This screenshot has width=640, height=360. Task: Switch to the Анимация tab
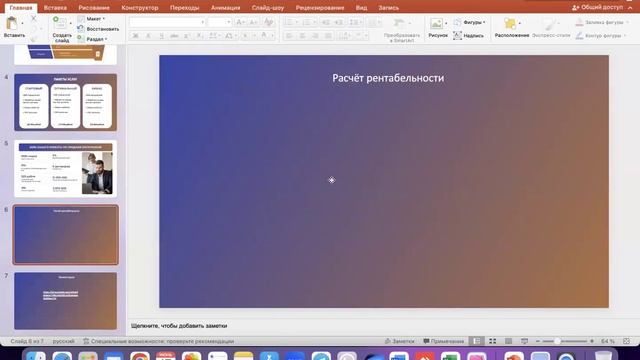[225, 8]
